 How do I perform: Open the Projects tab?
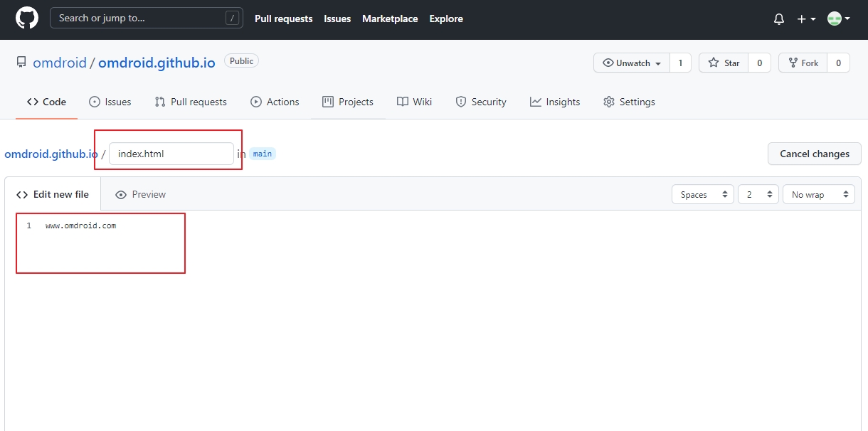[x=348, y=102]
